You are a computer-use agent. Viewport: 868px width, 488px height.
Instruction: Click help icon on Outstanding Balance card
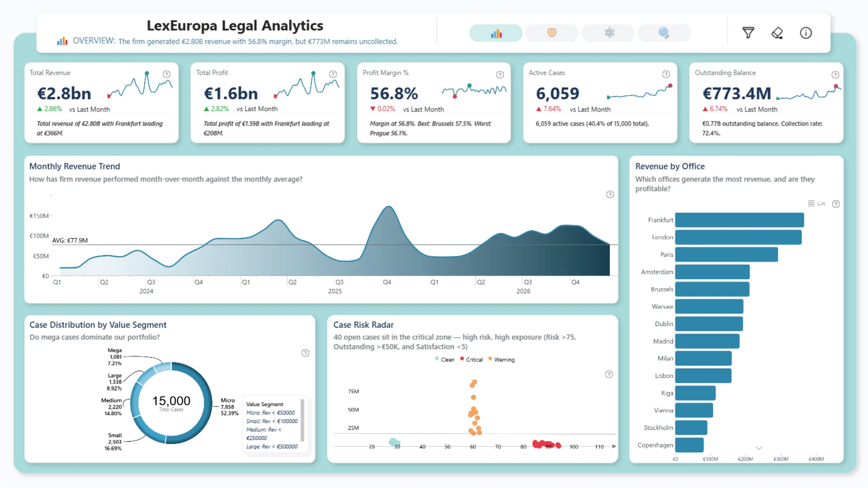pos(835,75)
